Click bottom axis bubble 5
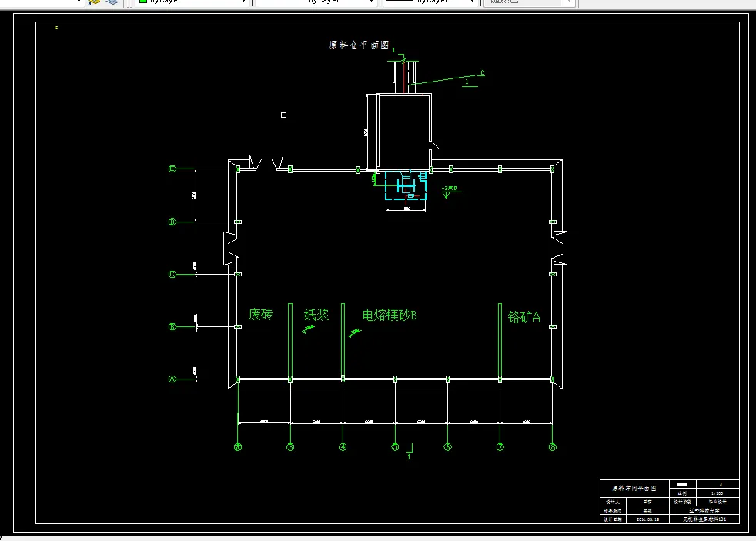The height and width of the screenshot is (541, 756). [396, 447]
